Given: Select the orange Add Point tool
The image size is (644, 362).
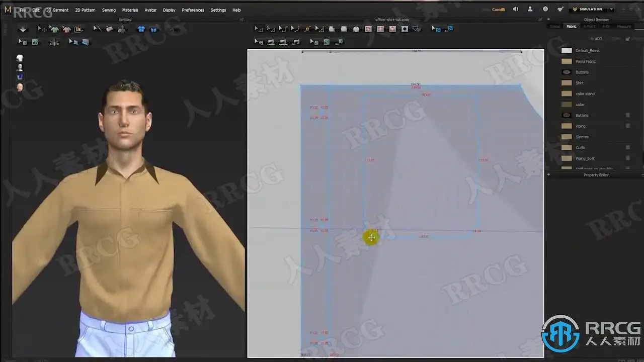Looking at the screenshot, I should tap(307, 29).
